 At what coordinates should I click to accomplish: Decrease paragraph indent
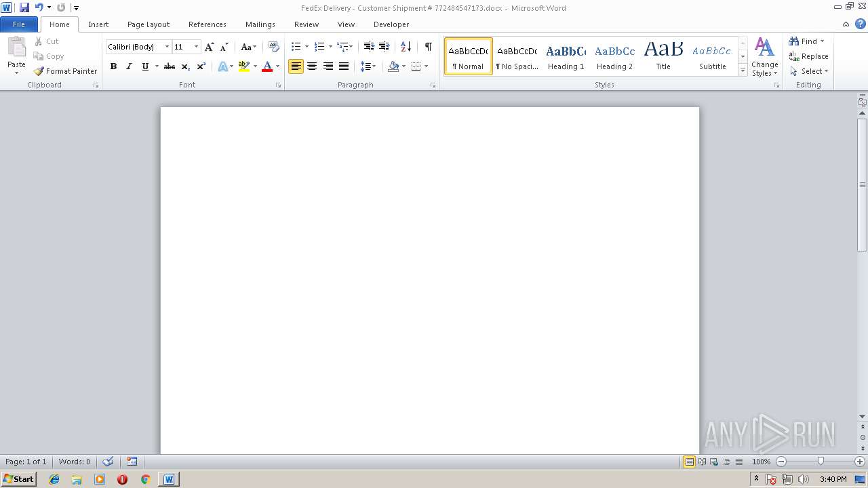click(368, 47)
